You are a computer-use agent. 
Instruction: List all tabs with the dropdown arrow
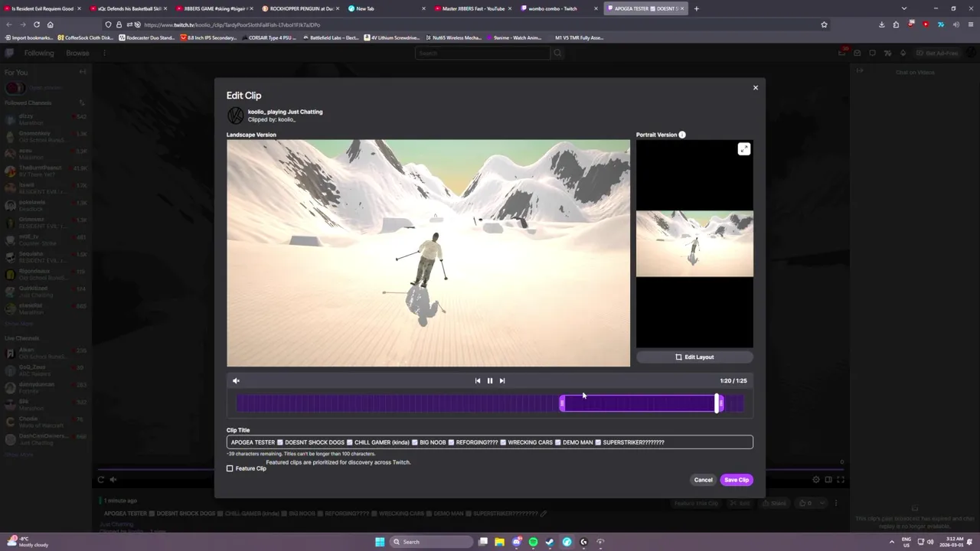(904, 8)
